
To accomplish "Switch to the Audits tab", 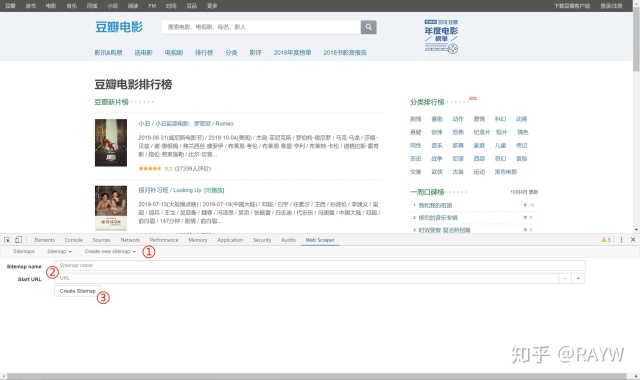I will click(x=289, y=240).
